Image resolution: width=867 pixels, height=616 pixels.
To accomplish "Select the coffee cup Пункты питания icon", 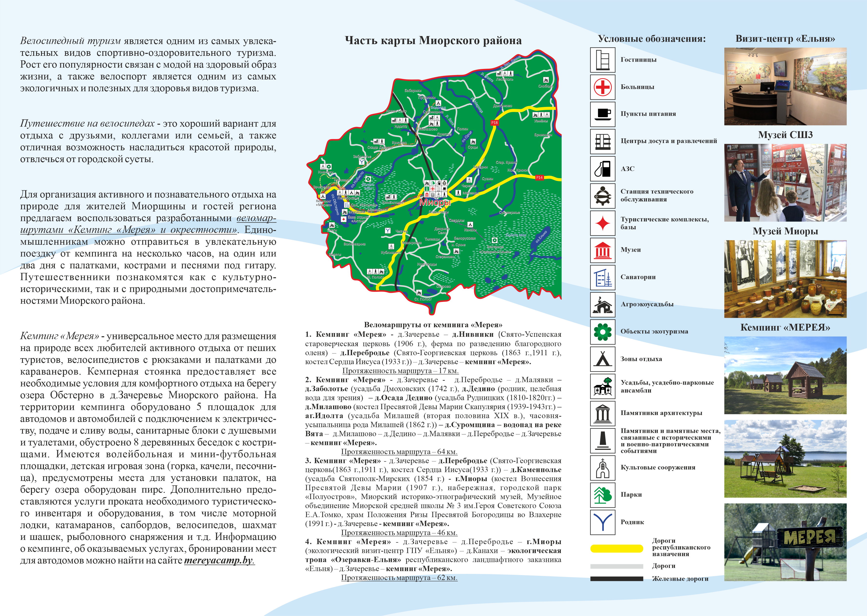I will pyautogui.click(x=602, y=114).
